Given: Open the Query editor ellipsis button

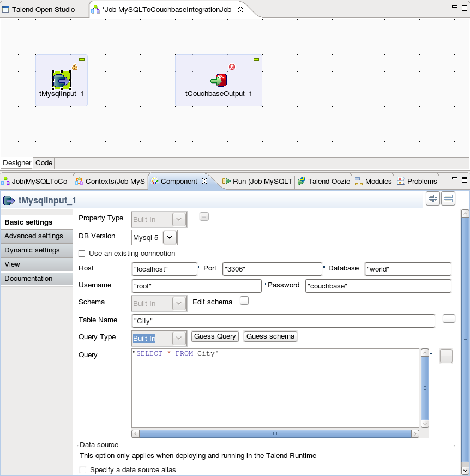Looking at the screenshot, I should [x=446, y=356].
